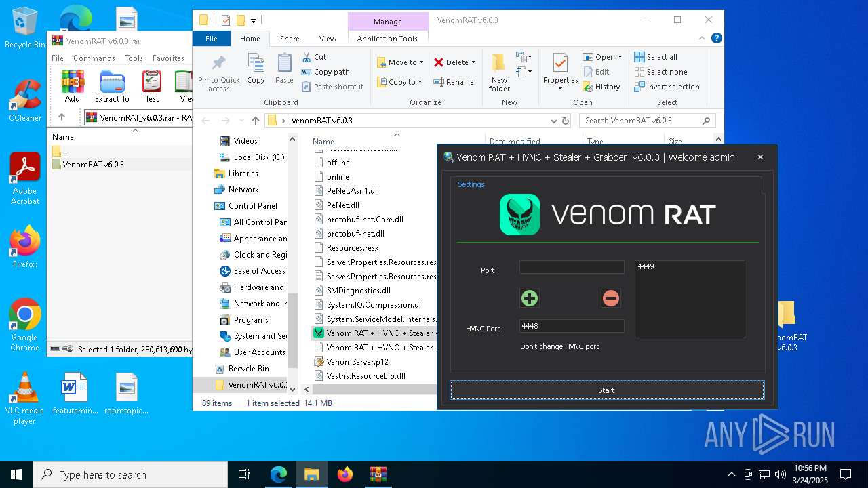Click Select all in ribbon

coord(656,57)
